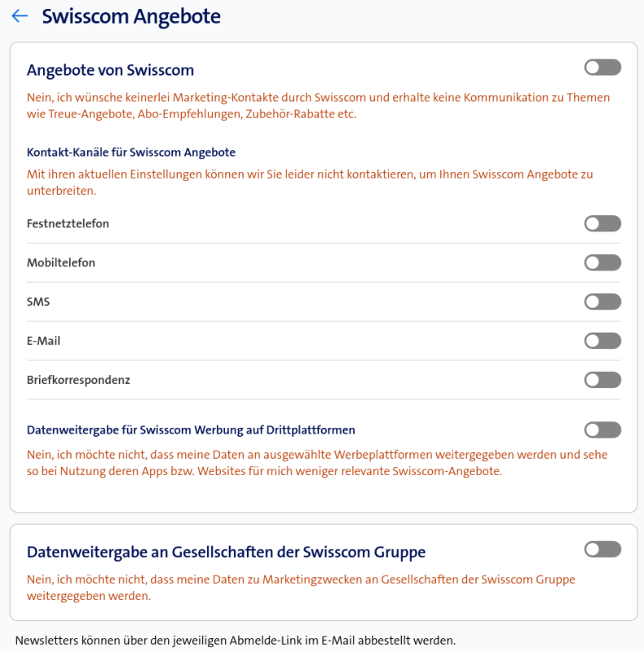Enable Datenweitergabe für Werbung auf Drittplattformen toggle
Screen dimensions: 644x652
click(x=602, y=430)
